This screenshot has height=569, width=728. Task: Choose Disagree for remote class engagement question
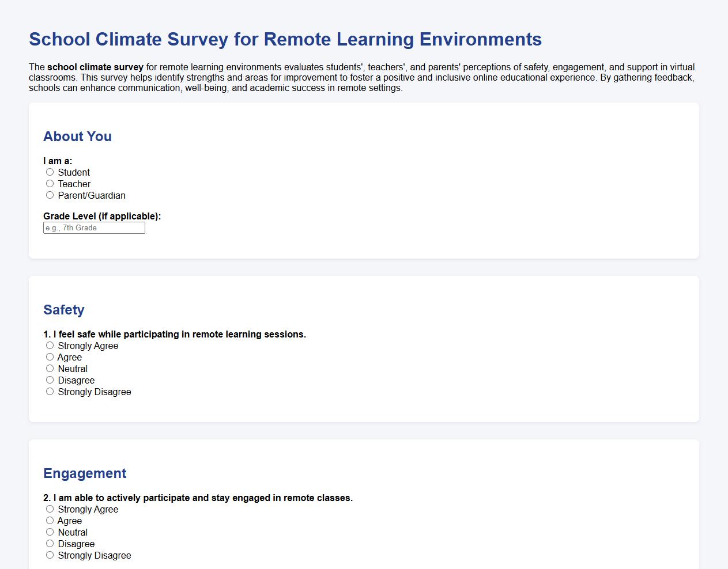click(50, 543)
